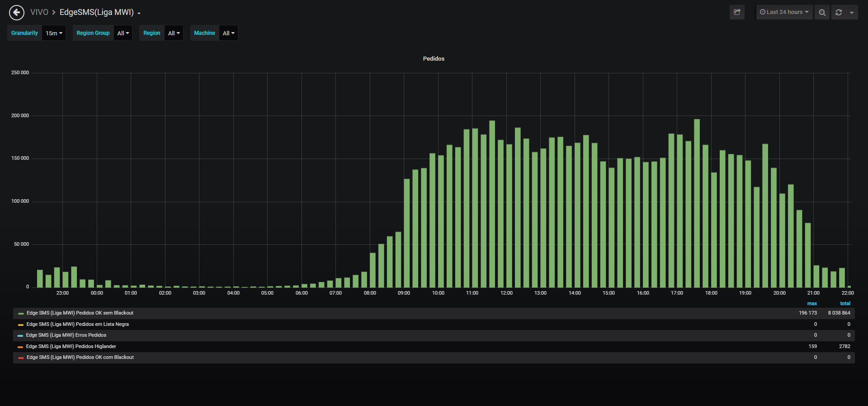Refresh the dashboard with refresh icon

tap(839, 12)
